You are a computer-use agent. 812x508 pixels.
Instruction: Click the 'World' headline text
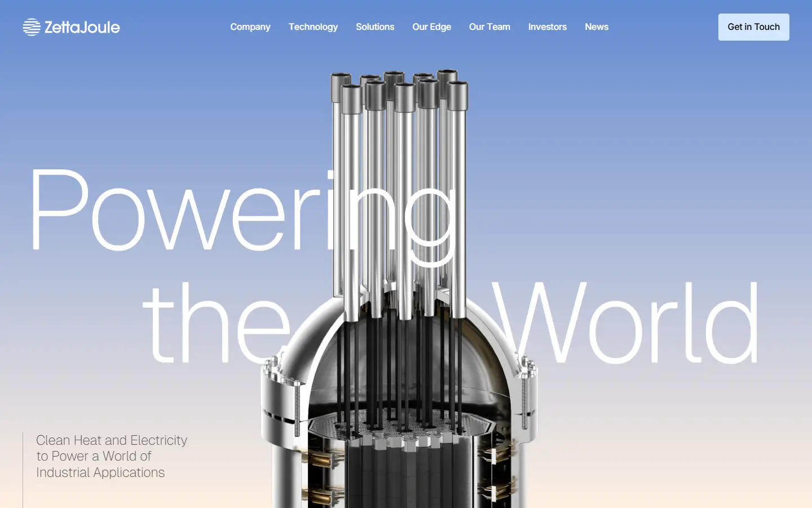coord(626,323)
